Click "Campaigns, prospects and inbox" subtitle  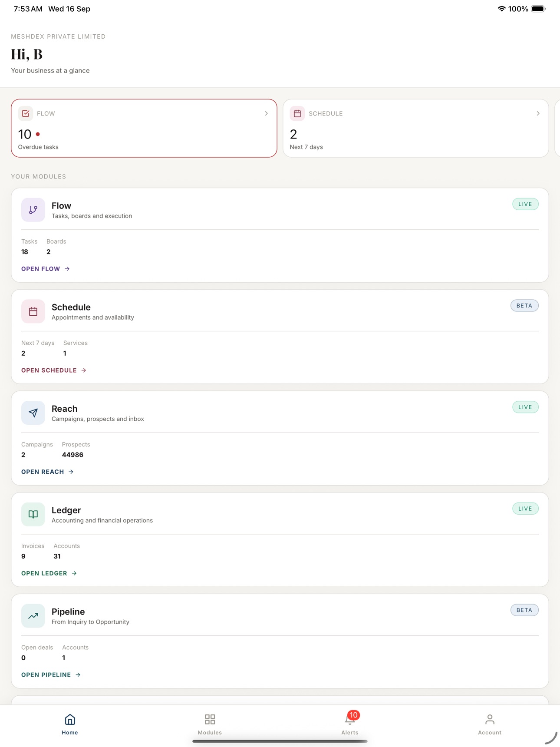click(x=98, y=419)
